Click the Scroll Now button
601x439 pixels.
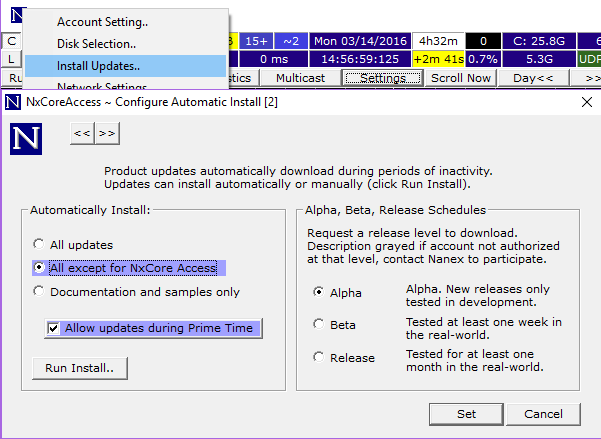[x=461, y=78]
